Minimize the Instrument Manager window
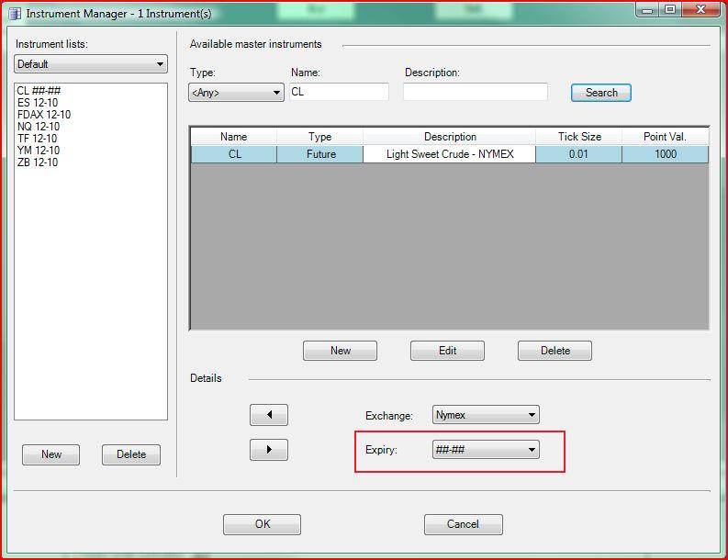Image resolution: width=728 pixels, height=560 pixels. pyautogui.click(x=648, y=9)
